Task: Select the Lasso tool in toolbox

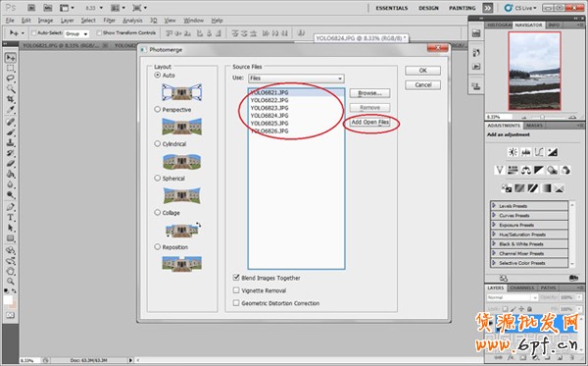Action: click(10, 78)
